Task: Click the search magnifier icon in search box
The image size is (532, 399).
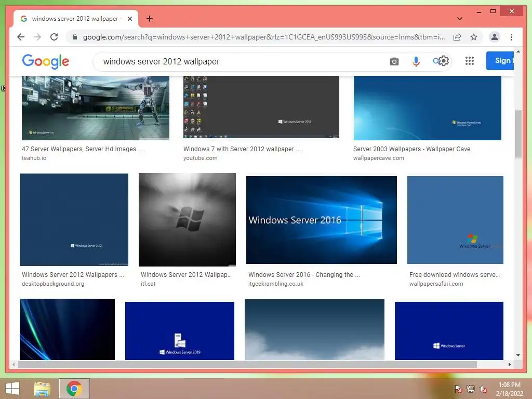Action: [x=435, y=61]
